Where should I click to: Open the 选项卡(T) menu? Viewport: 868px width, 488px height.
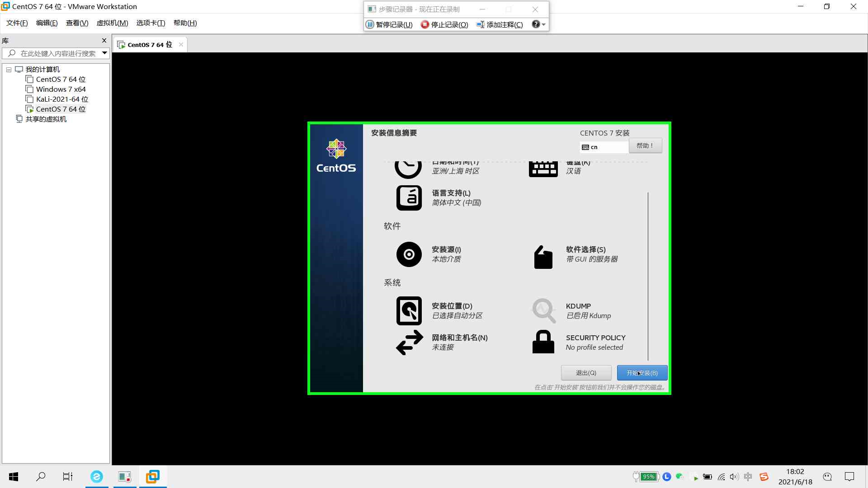click(x=151, y=23)
